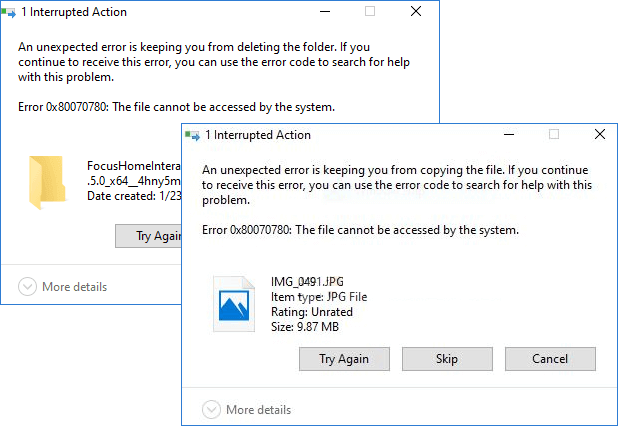Screen dimensions: 623x432
Task: Click the maximize box of the copy-error dialog
Action: [553, 135]
